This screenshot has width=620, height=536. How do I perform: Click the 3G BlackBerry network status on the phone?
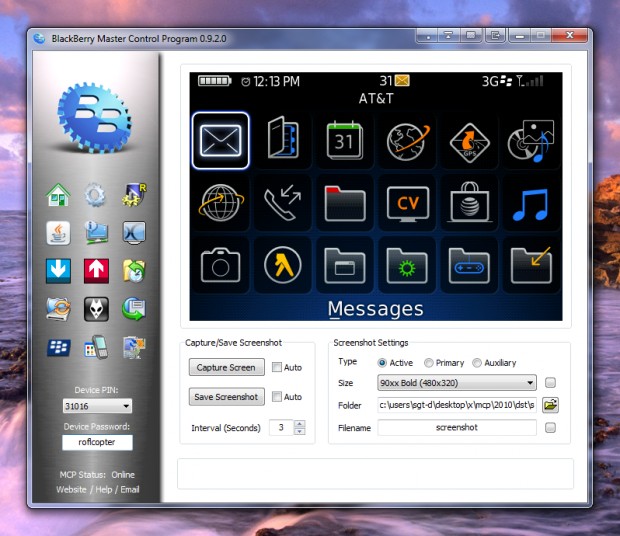point(497,81)
